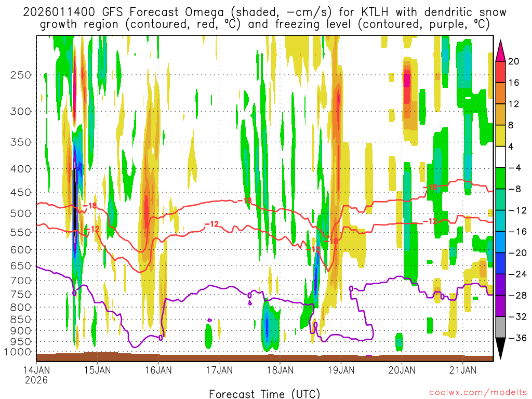Click the 850 pressure level label
This screenshot has width=532, height=399.
click(21, 320)
